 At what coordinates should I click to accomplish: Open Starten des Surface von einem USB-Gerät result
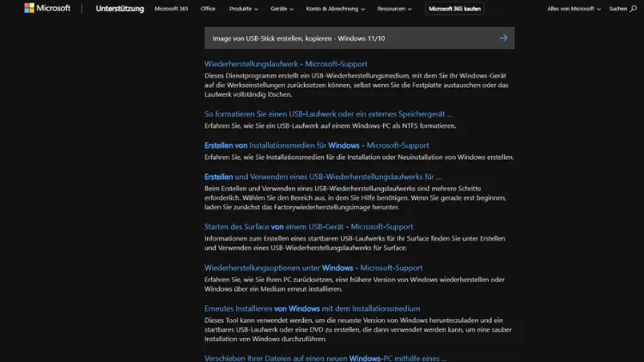click(309, 226)
